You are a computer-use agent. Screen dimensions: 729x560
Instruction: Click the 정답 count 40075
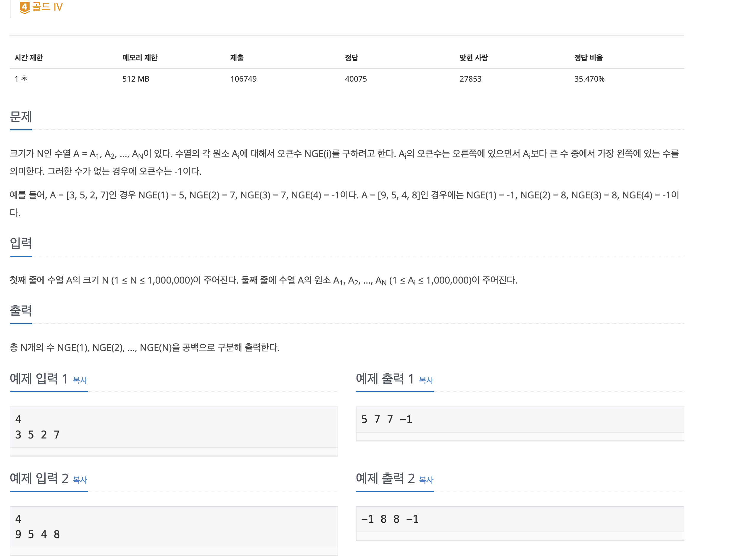click(356, 79)
